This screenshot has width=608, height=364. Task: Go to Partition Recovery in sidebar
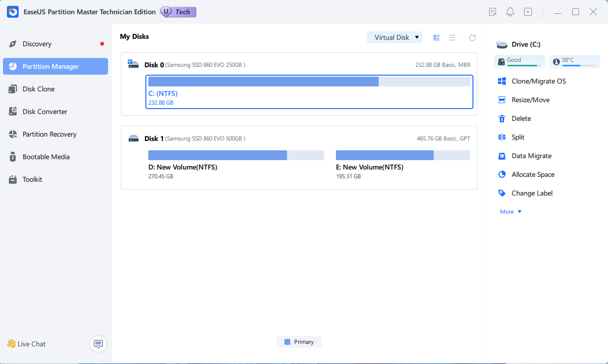(x=49, y=134)
